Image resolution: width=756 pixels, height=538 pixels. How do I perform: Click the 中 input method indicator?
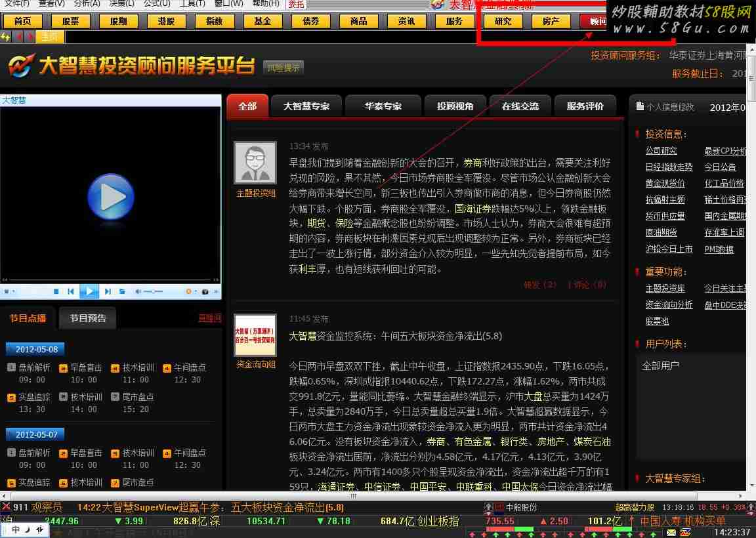click(x=16, y=530)
